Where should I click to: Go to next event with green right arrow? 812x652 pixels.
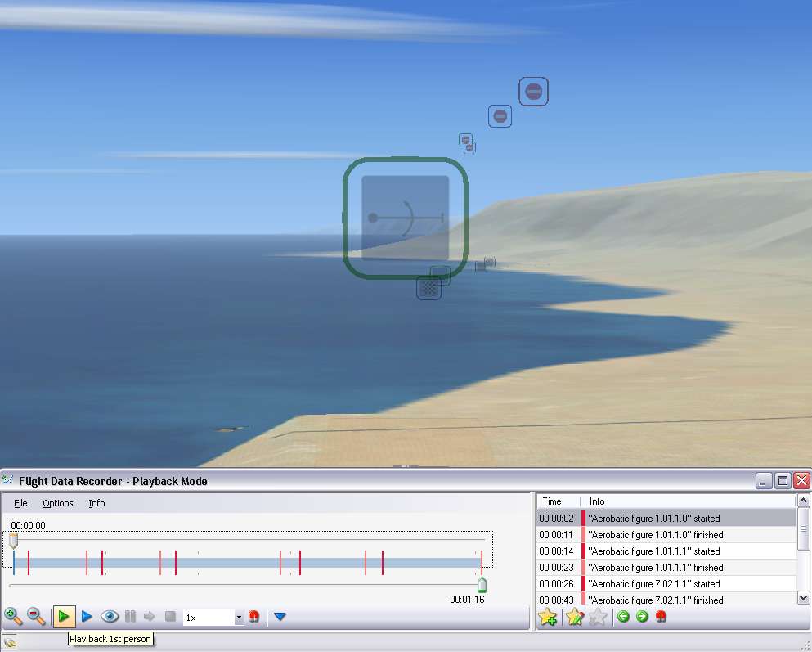pyautogui.click(x=642, y=617)
